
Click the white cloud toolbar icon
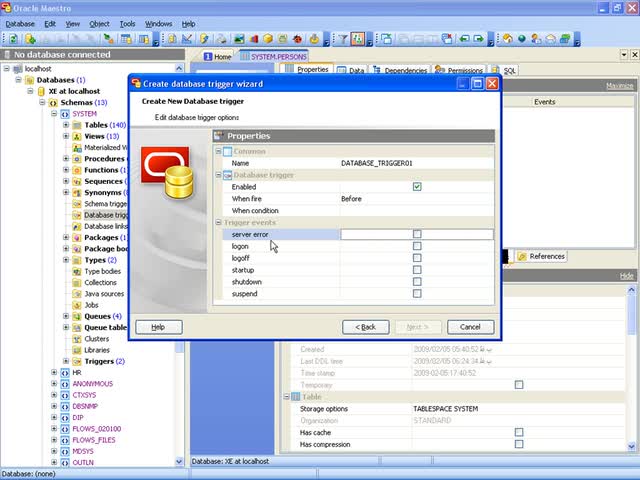click(x=550, y=39)
